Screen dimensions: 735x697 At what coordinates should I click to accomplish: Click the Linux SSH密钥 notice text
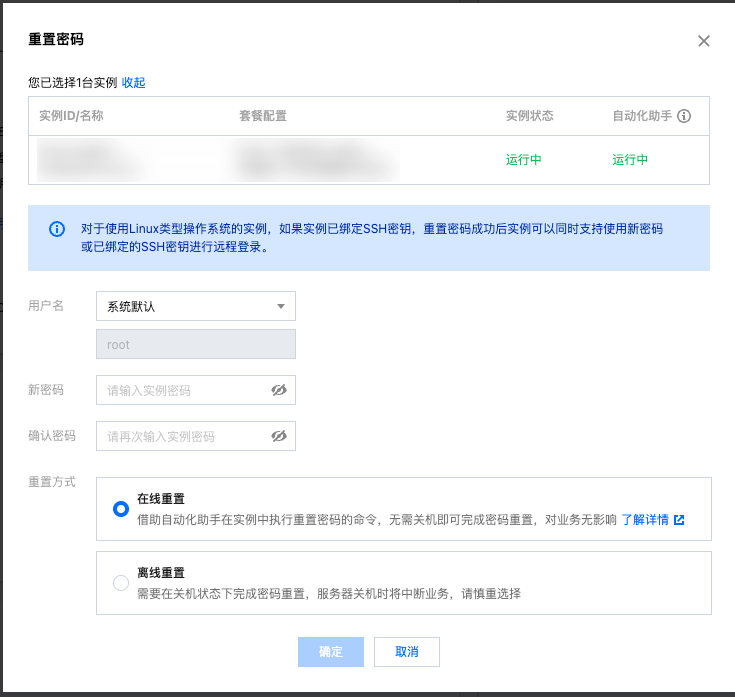[x=372, y=238]
